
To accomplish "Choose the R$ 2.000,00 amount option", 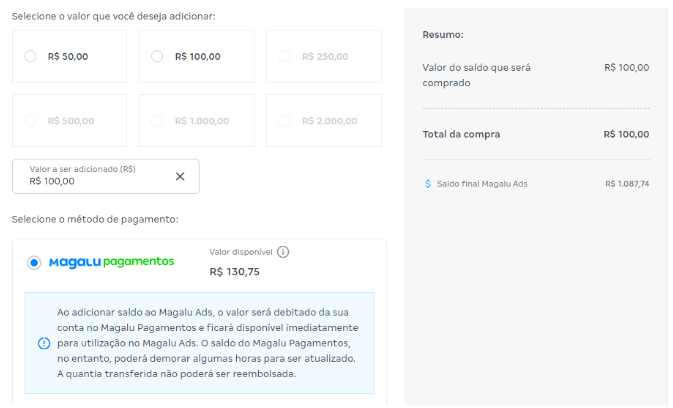I will click(284, 121).
